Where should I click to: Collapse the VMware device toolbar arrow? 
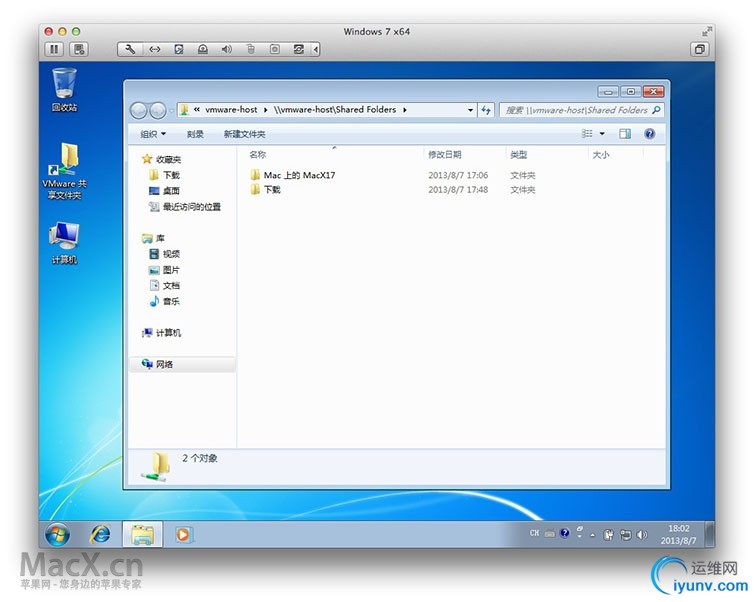(x=315, y=49)
